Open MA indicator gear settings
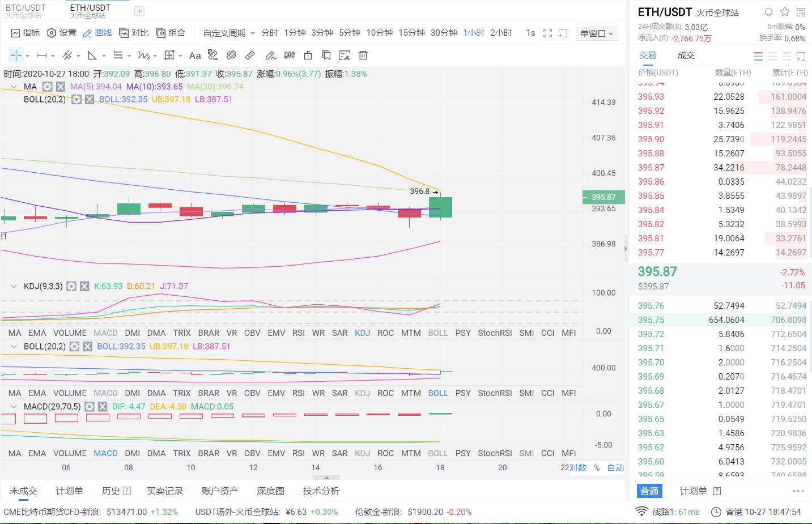Viewport: 812px width, 524px height. pos(48,87)
